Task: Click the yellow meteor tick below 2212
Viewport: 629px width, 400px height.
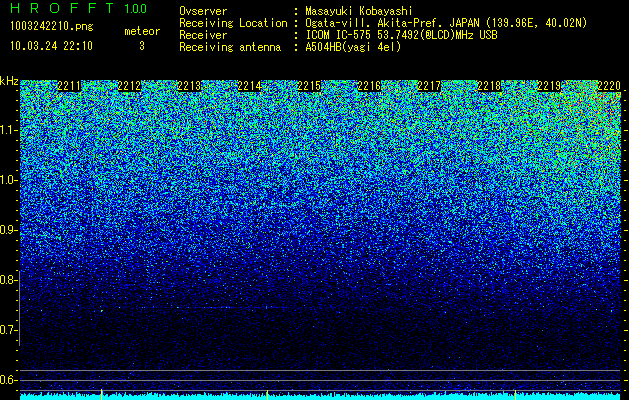Action: tap(101, 394)
